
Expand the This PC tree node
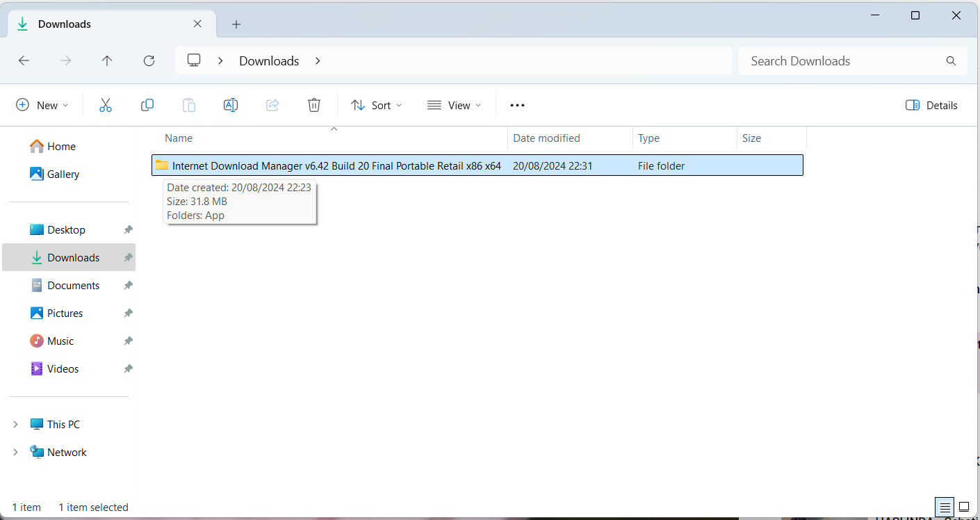15,424
